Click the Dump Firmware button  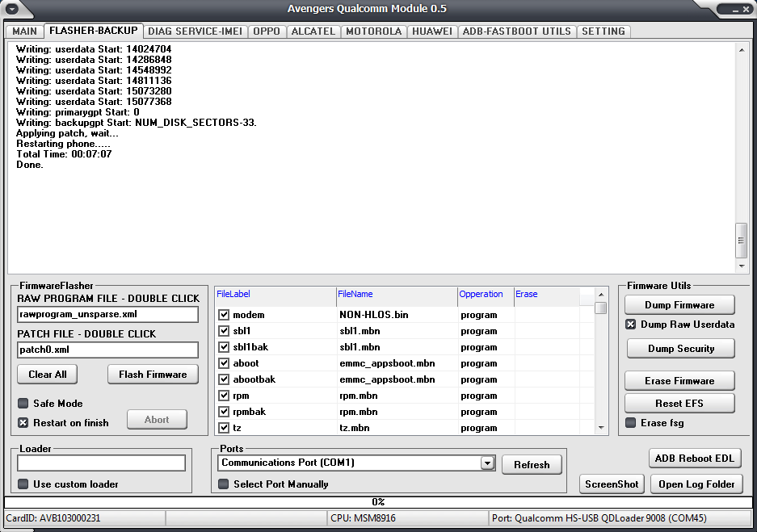click(x=679, y=305)
